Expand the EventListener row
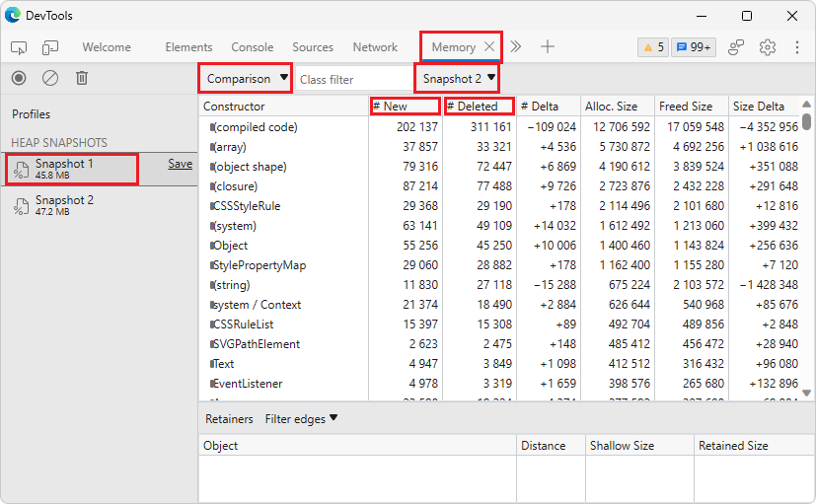Image resolution: width=816 pixels, height=504 pixels. [212, 385]
